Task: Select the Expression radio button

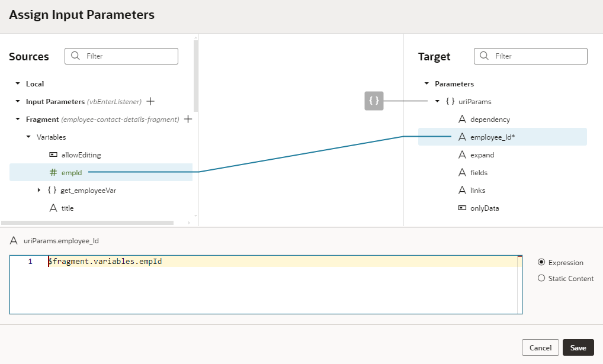Action: 540,262
